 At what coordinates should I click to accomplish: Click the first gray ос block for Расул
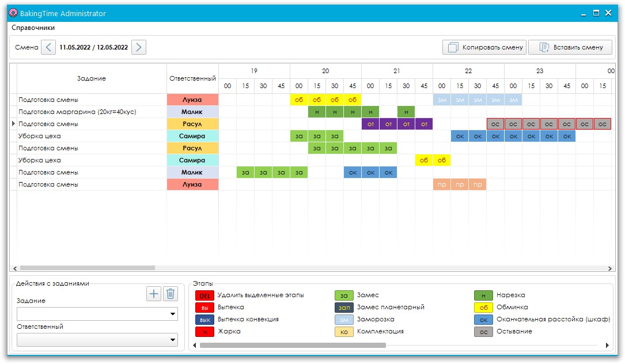(495, 124)
